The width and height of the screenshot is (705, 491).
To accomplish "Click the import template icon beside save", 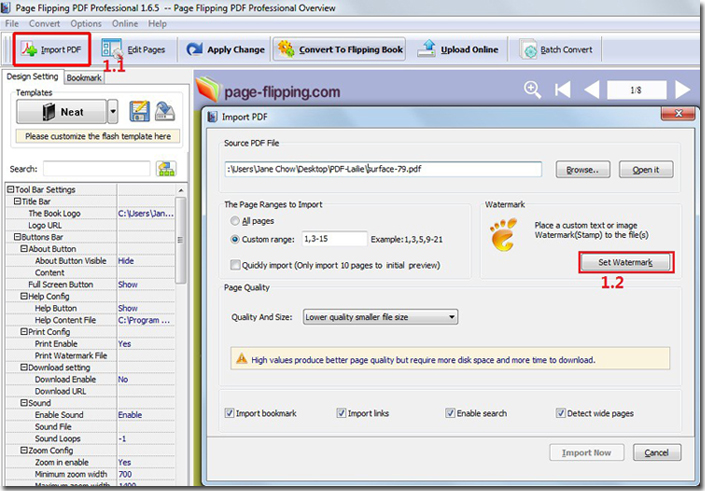I will (165, 111).
